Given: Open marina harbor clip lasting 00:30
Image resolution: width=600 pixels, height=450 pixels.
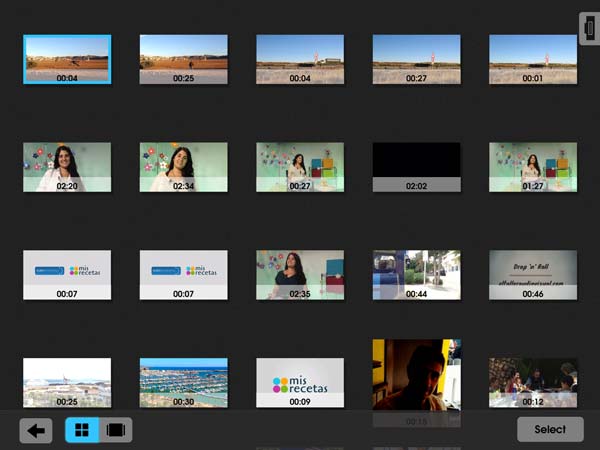Looking at the screenshot, I should 183,383.
